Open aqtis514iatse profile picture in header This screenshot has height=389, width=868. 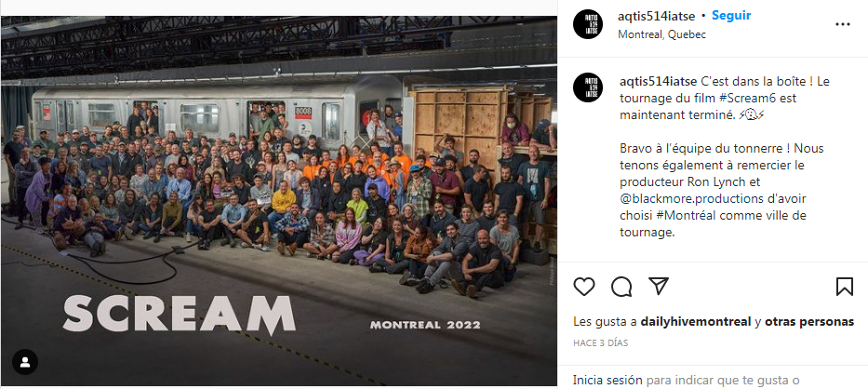coord(587,23)
